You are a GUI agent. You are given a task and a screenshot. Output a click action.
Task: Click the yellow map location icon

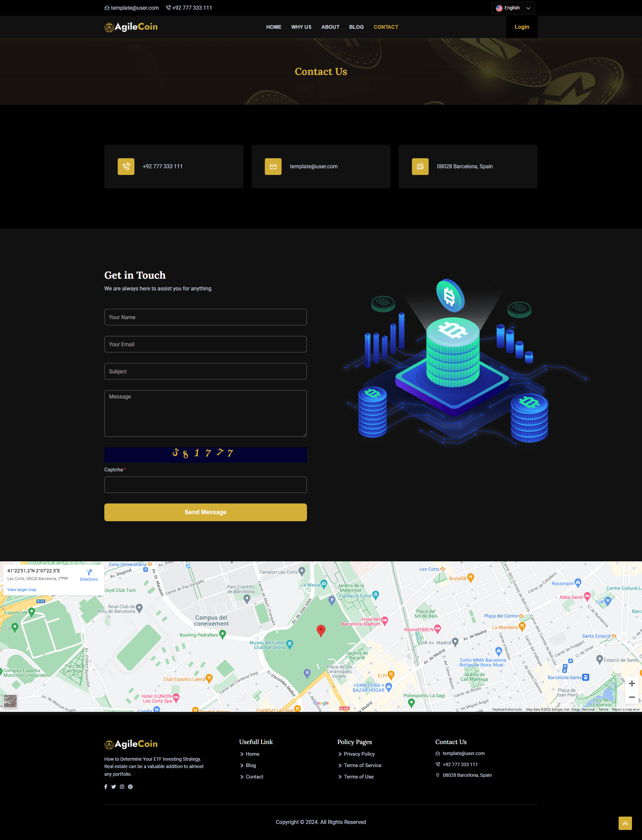(420, 167)
